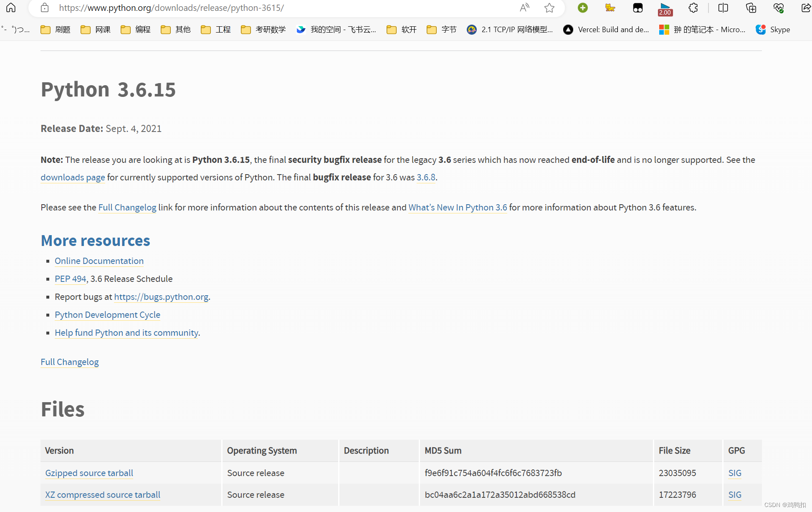Image resolution: width=812 pixels, height=512 pixels.
Task: Click the Read Aloud icon
Action: tap(524, 8)
